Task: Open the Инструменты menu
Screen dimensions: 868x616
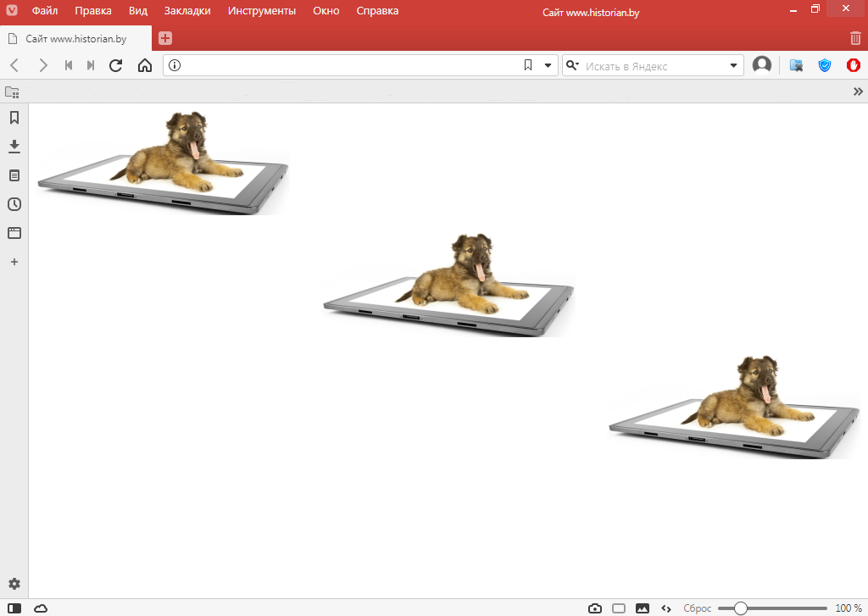Action: tap(261, 11)
